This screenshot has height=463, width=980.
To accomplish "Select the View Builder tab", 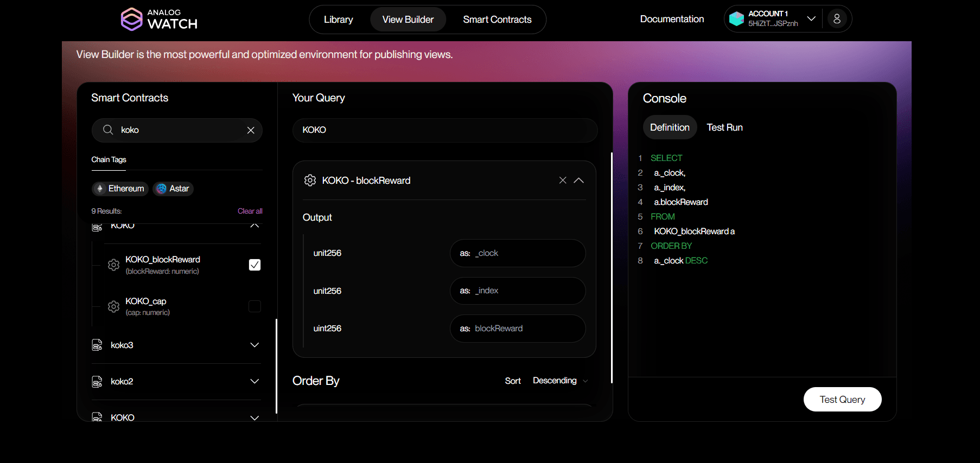I will tap(408, 20).
